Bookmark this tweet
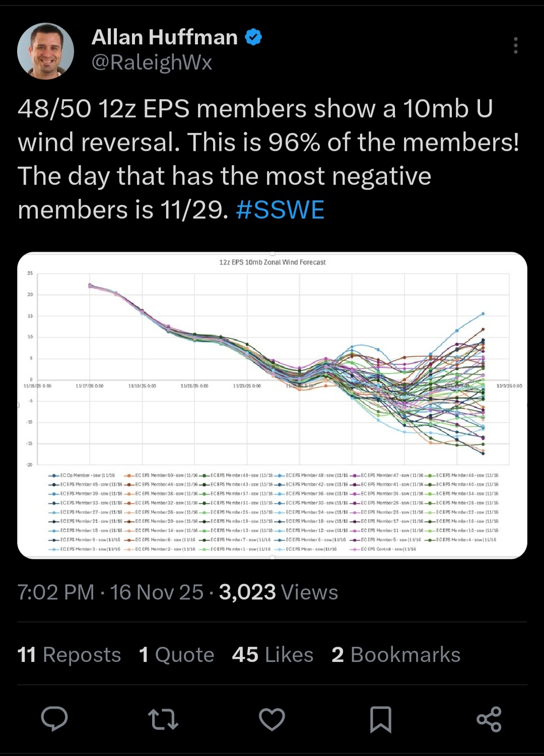The height and width of the screenshot is (756, 544). [x=381, y=719]
